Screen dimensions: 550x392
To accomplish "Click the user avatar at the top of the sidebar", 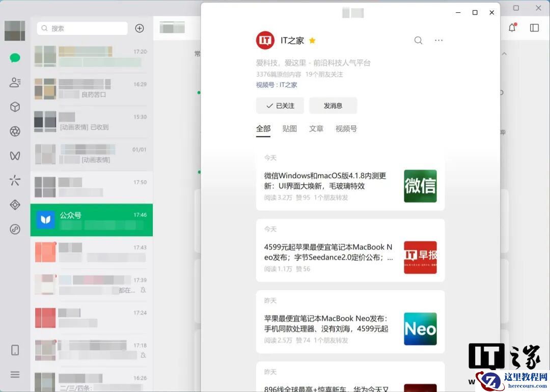I will click(x=15, y=31).
